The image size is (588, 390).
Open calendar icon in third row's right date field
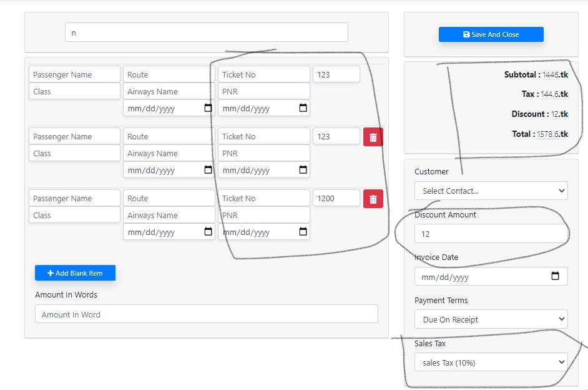click(x=303, y=232)
